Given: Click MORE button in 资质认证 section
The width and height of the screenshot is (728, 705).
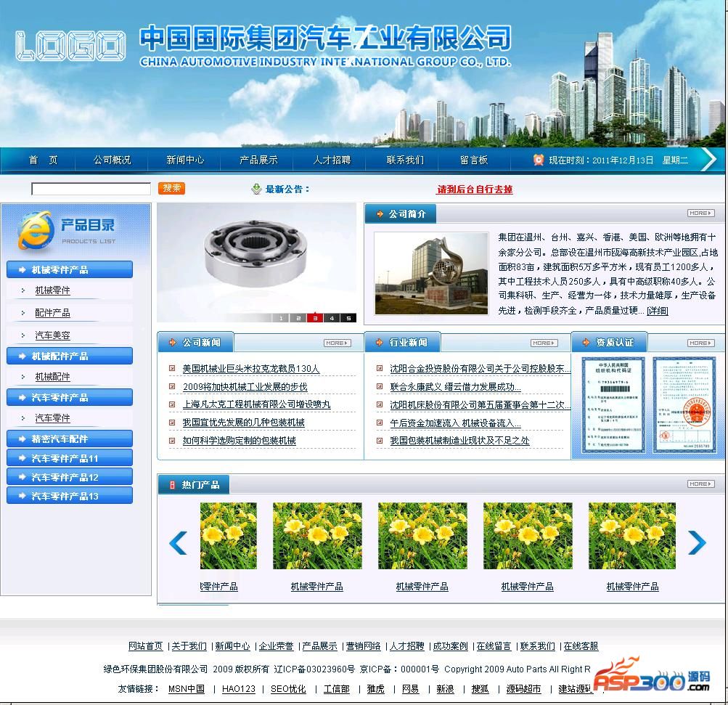Looking at the screenshot, I should [700, 343].
